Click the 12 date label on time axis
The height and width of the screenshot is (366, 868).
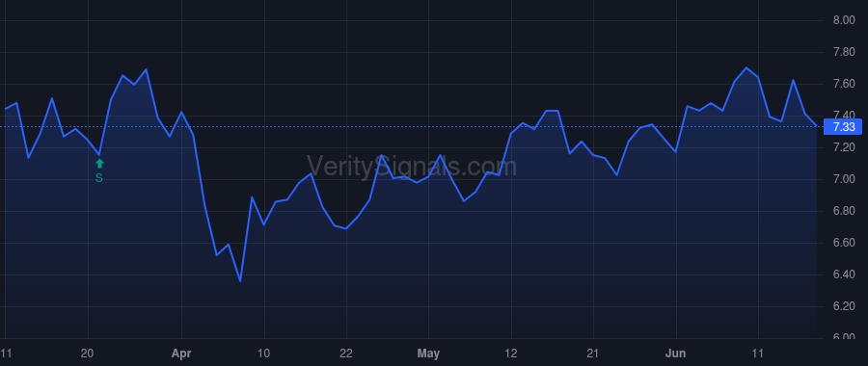point(511,353)
